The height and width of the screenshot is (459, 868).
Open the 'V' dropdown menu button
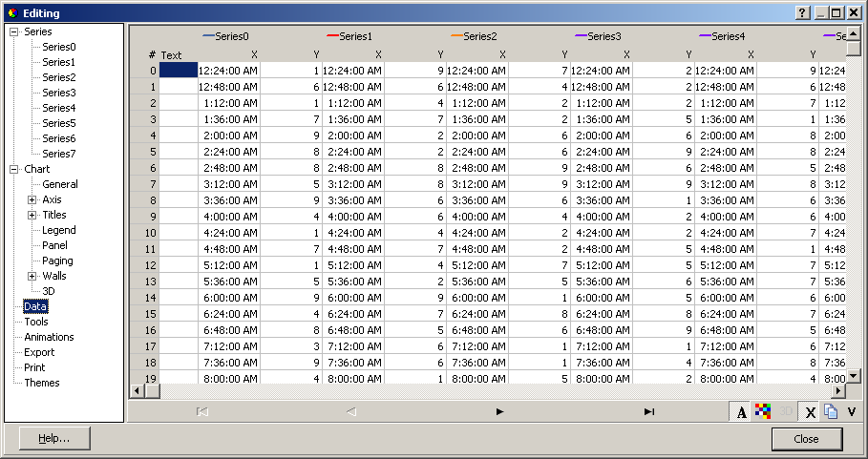coord(852,411)
